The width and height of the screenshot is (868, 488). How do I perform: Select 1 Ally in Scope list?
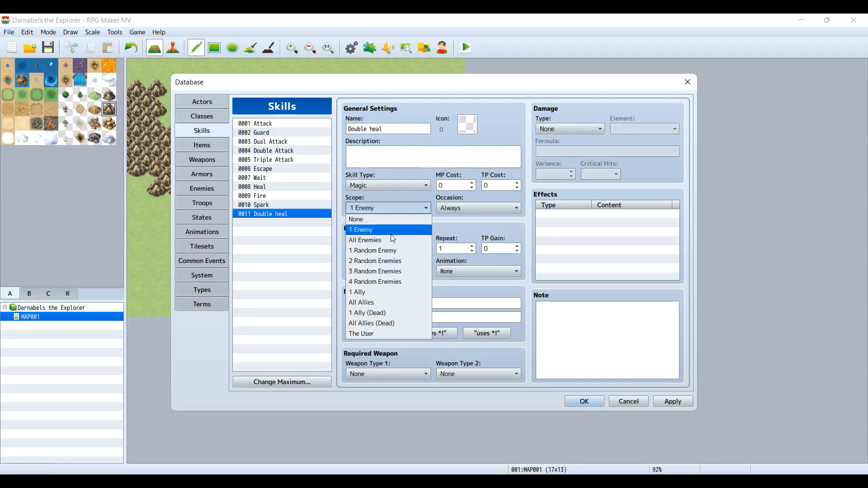389,292
